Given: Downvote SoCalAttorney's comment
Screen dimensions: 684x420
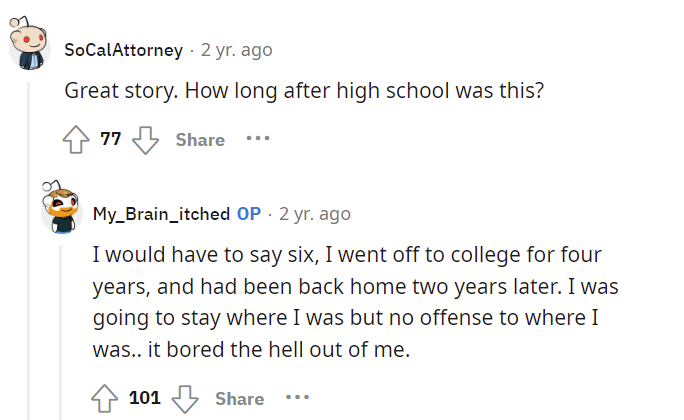Looking at the screenshot, I should click(x=145, y=140).
